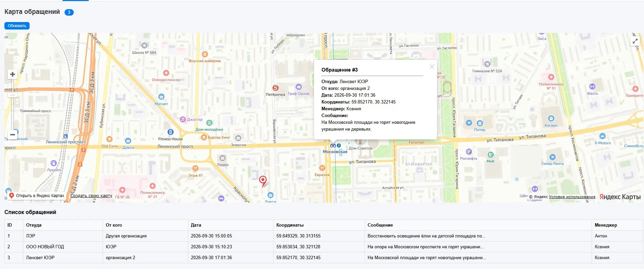The height and width of the screenshot is (269, 644).
Task: Open the Условия использования link
Action: 572,197
